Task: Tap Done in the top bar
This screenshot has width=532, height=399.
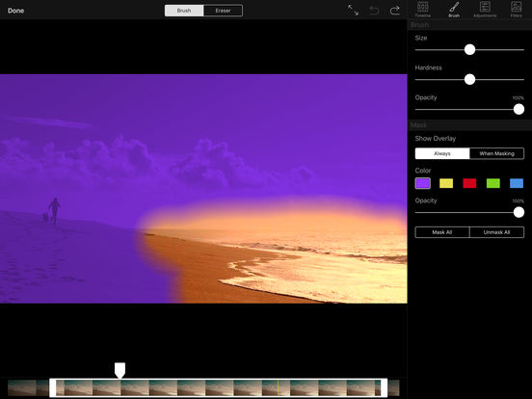Action: (15, 11)
